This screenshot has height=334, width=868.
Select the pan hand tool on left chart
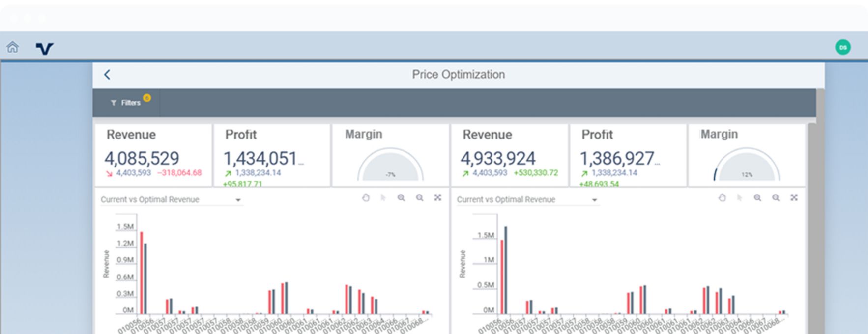pos(366,198)
